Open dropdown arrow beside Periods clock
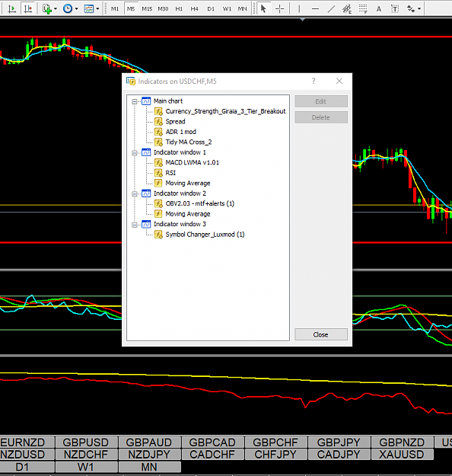Screen dimensions: 452x476 (x=76, y=9)
